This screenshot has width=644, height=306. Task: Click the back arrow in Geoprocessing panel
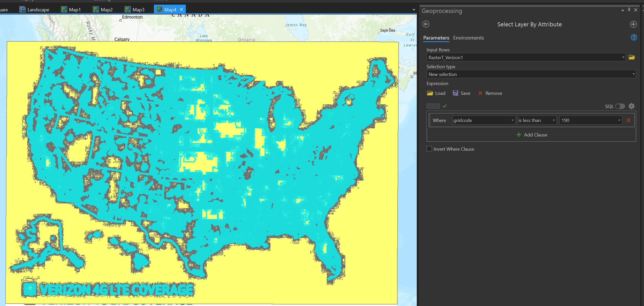click(x=426, y=24)
